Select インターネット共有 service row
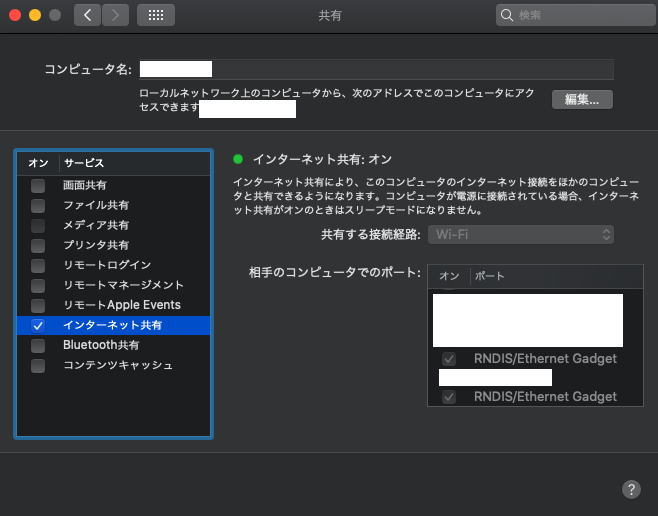The height and width of the screenshot is (516, 658). click(x=113, y=326)
